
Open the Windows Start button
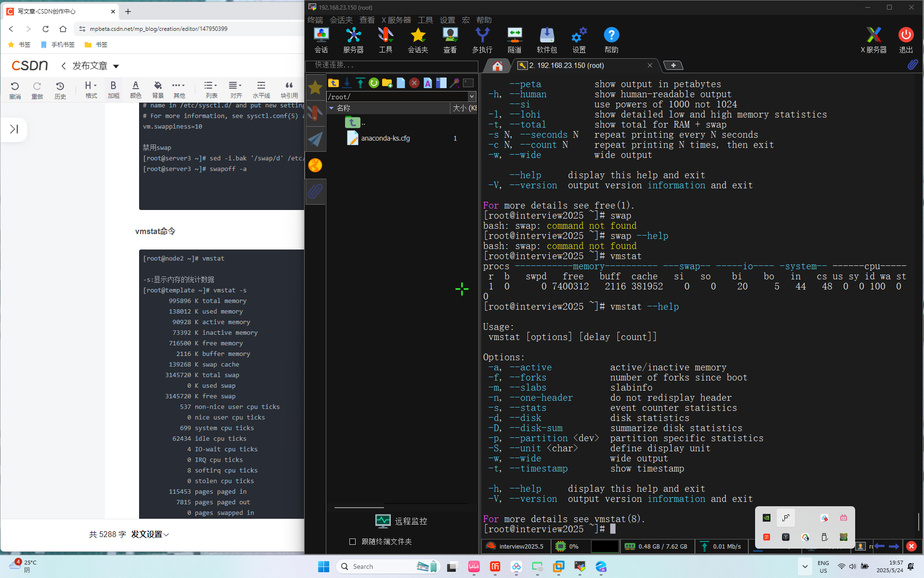click(323, 566)
